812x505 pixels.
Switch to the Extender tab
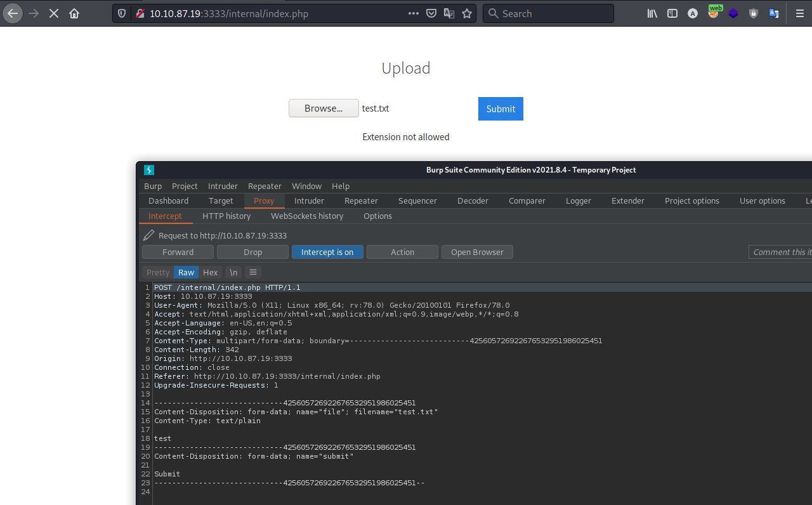[627, 200]
